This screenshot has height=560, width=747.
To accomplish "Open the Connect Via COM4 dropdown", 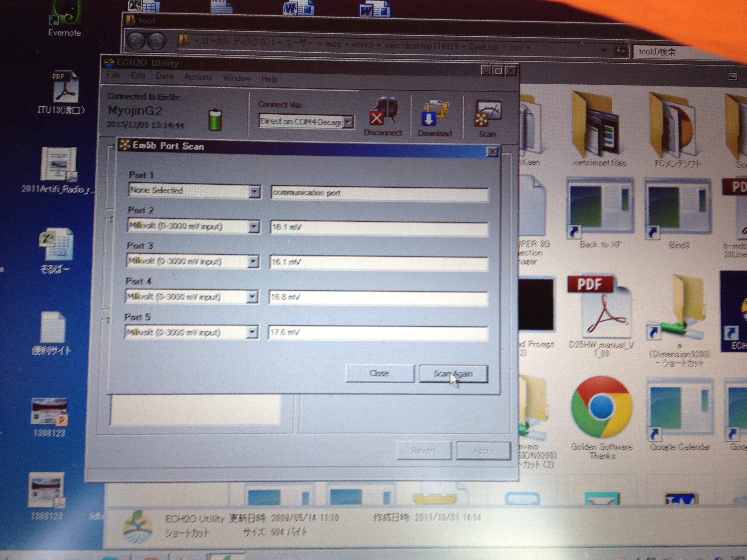I will coord(348,122).
